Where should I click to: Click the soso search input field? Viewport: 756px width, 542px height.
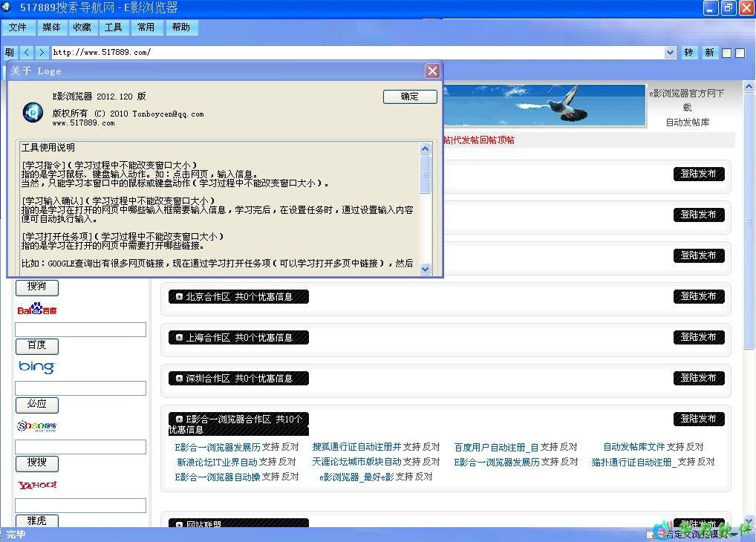coord(80,446)
